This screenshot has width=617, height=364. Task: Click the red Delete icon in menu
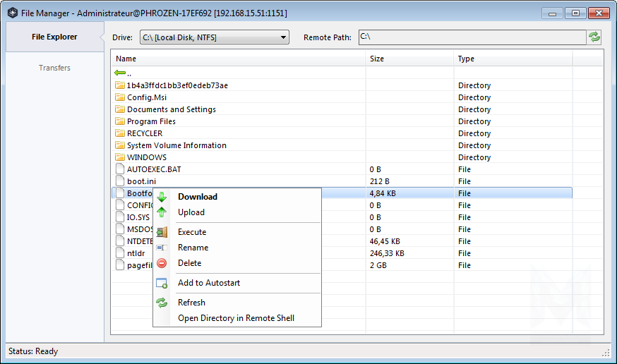point(162,263)
